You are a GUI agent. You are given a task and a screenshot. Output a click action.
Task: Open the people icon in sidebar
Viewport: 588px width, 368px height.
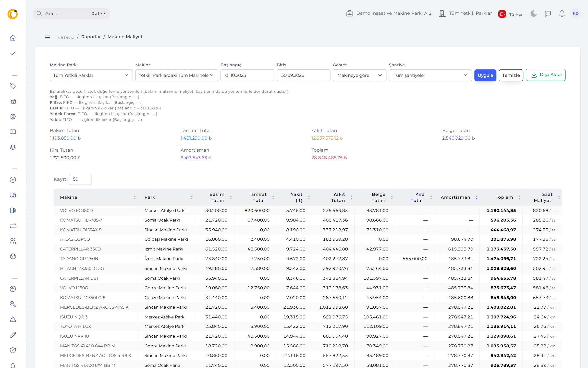coord(13,241)
